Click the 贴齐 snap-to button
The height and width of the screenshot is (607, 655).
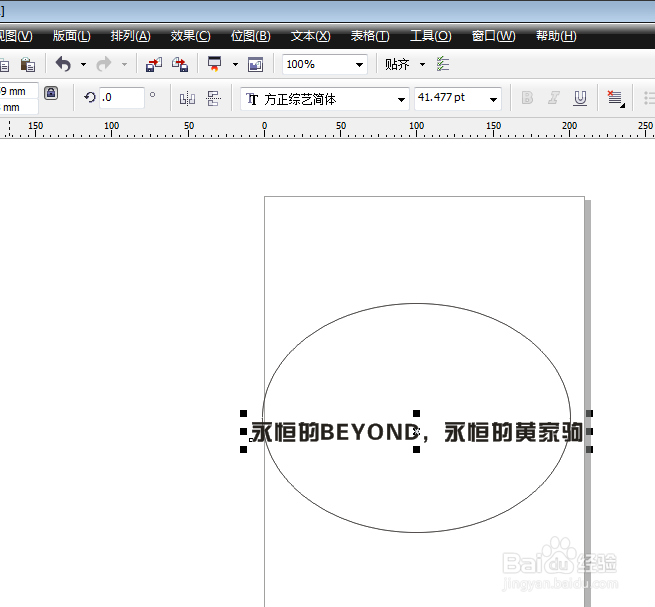397,64
